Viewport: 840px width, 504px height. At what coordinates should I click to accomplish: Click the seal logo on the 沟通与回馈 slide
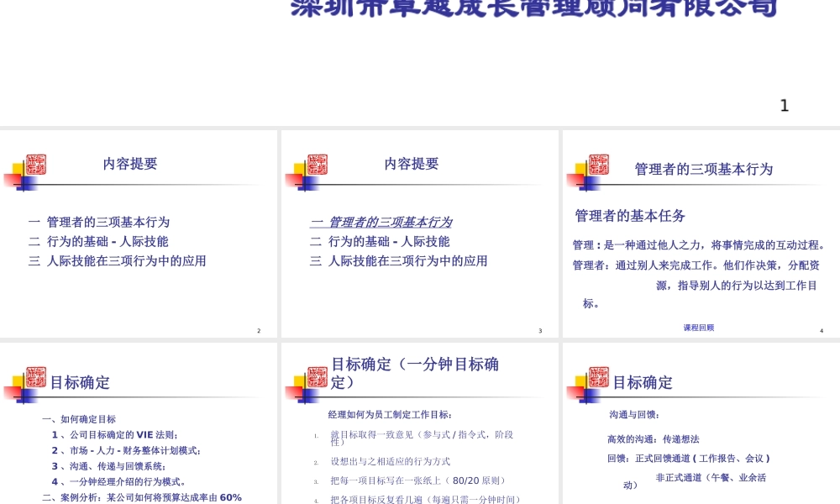click(599, 377)
